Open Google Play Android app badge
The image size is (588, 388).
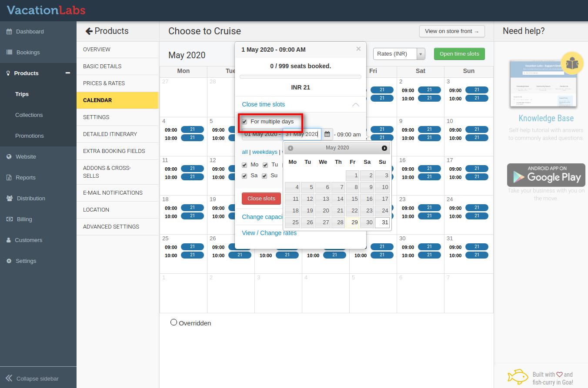pos(546,175)
